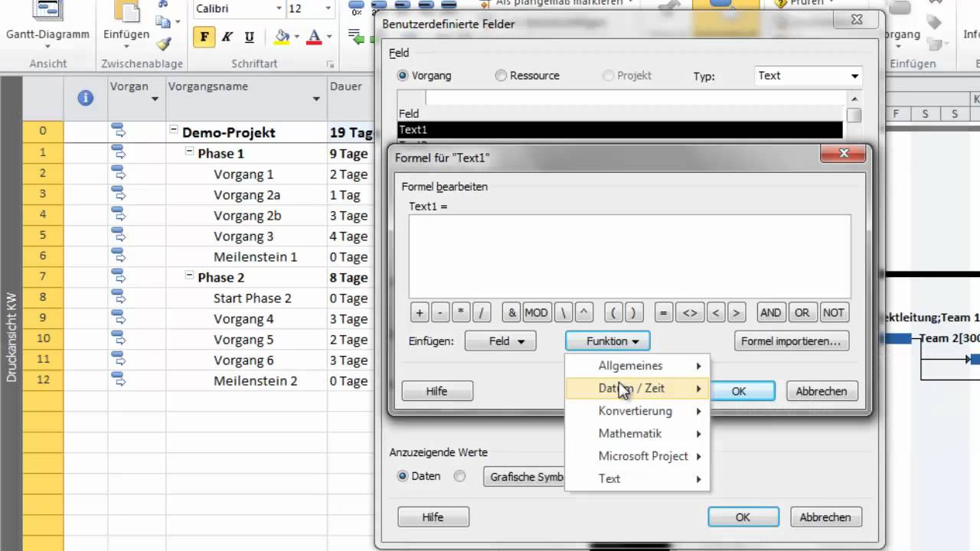The width and height of the screenshot is (980, 551).
Task: Insert the AND operator
Action: click(771, 312)
